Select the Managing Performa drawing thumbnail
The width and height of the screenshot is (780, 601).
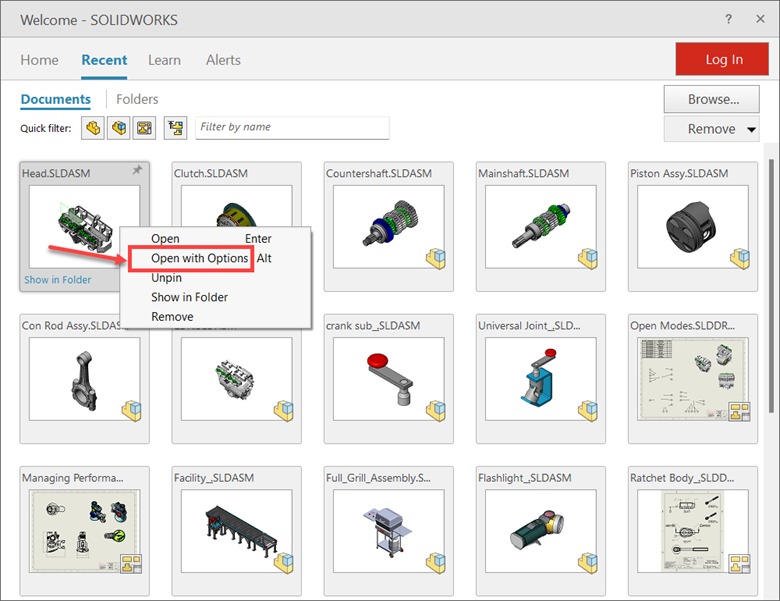(x=85, y=531)
